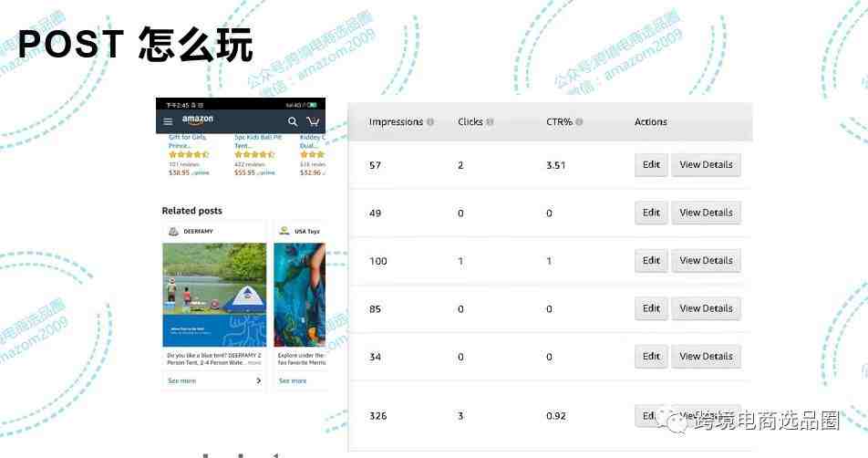Select the CTR value 0.92
Viewport: 868px width, 458px height.
tap(556, 416)
